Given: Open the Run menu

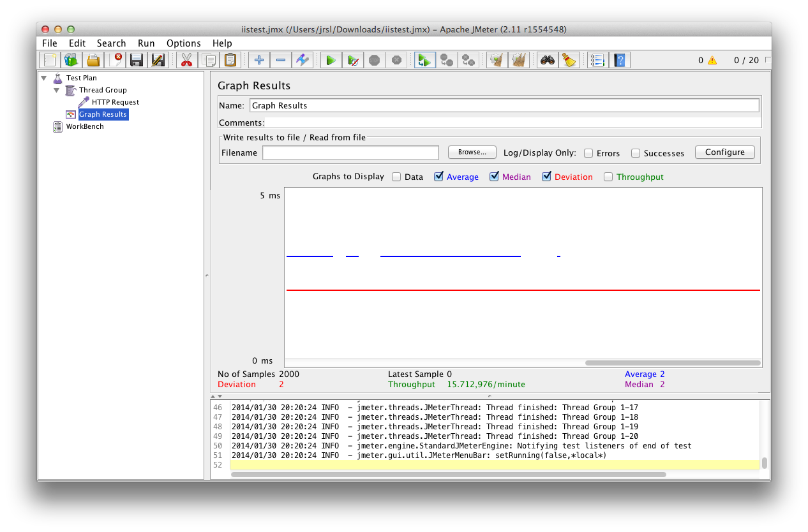Looking at the screenshot, I should (x=146, y=43).
